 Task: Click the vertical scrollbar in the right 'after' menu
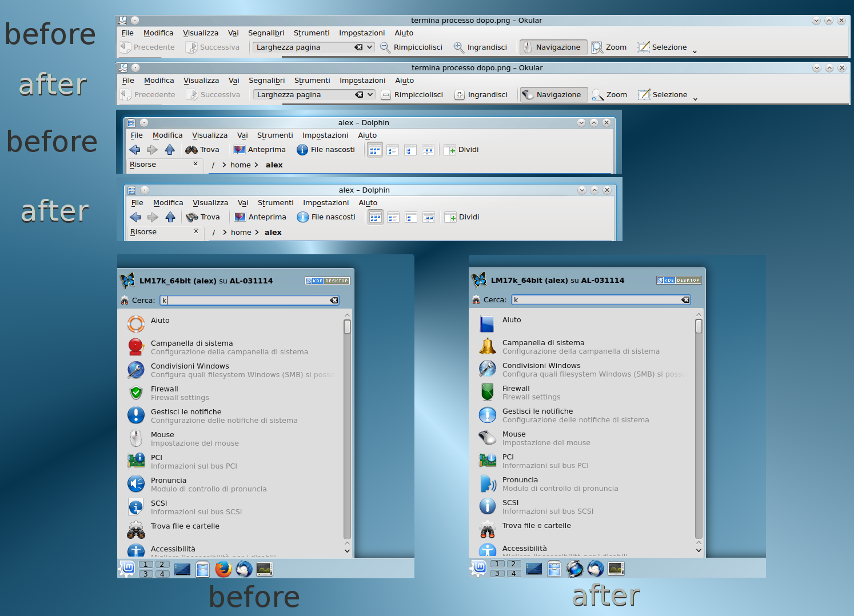pyautogui.click(x=699, y=428)
